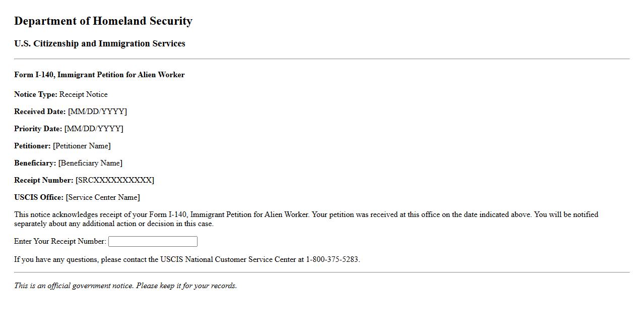
Task: Click the U.S. Citizenship and Immigration Services subheading
Action: click(100, 44)
